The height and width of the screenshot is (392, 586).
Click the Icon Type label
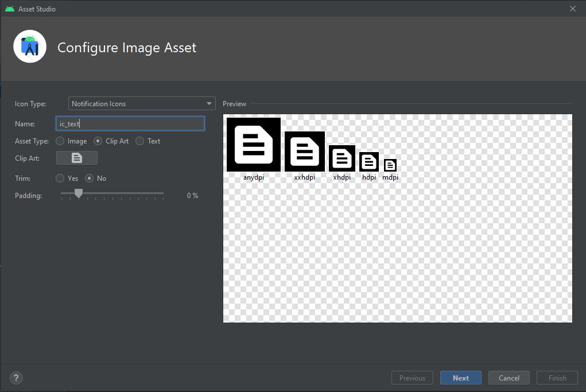tap(30, 103)
